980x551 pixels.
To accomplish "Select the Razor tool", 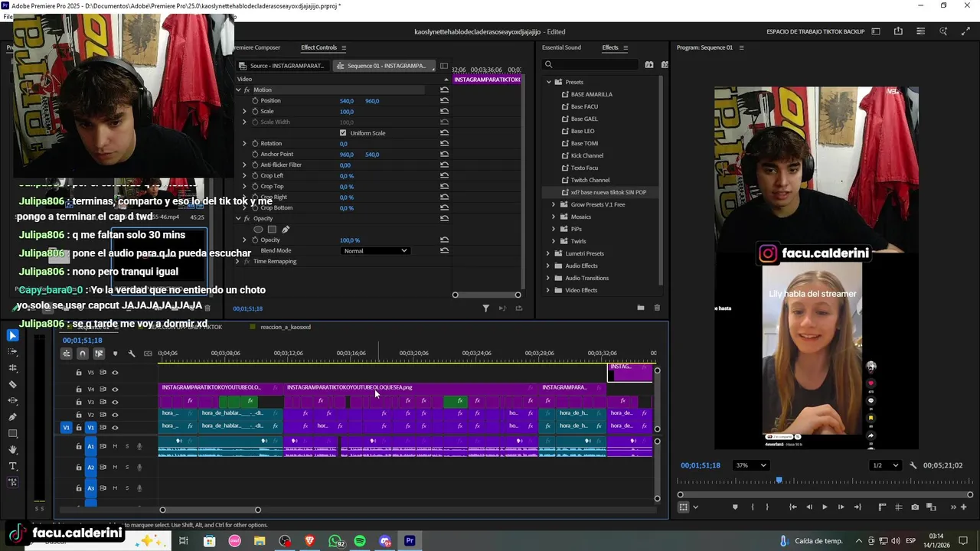I will pyautogui.click(x=12, y=384).
